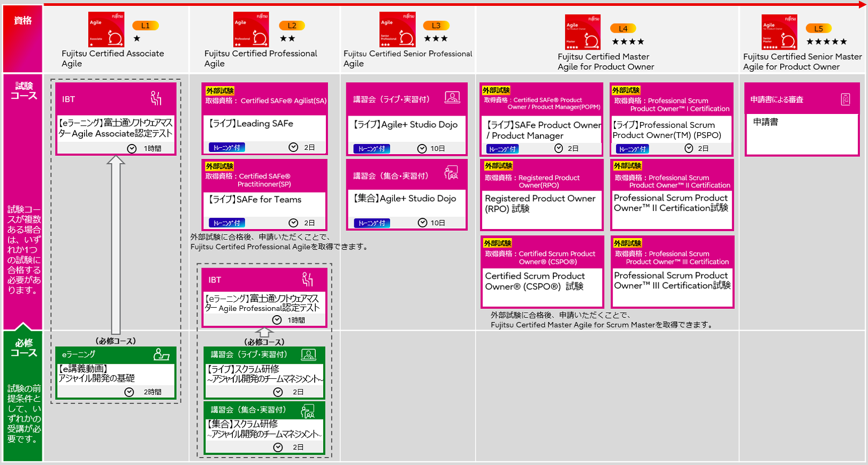Screen dimensions: 868x465
Task: Click the Senior Professional Agile three-star badge image
Action: (x=397, y=29)
